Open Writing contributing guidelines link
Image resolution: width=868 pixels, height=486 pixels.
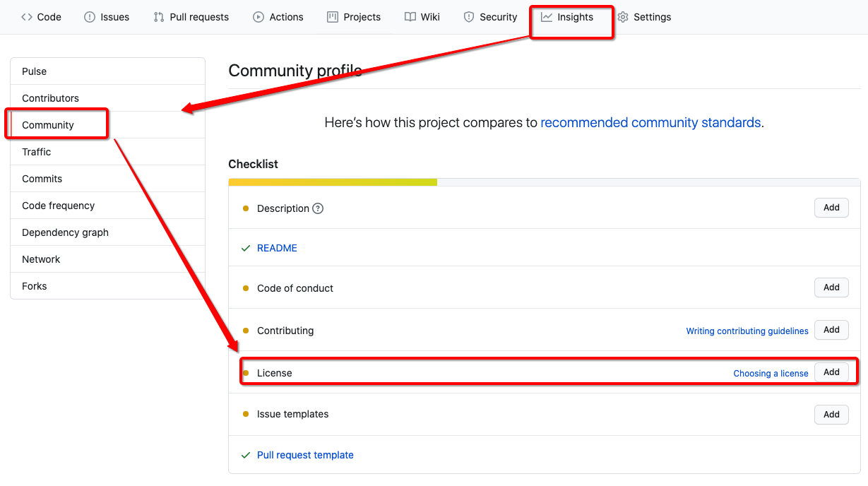tap(747, 331)
